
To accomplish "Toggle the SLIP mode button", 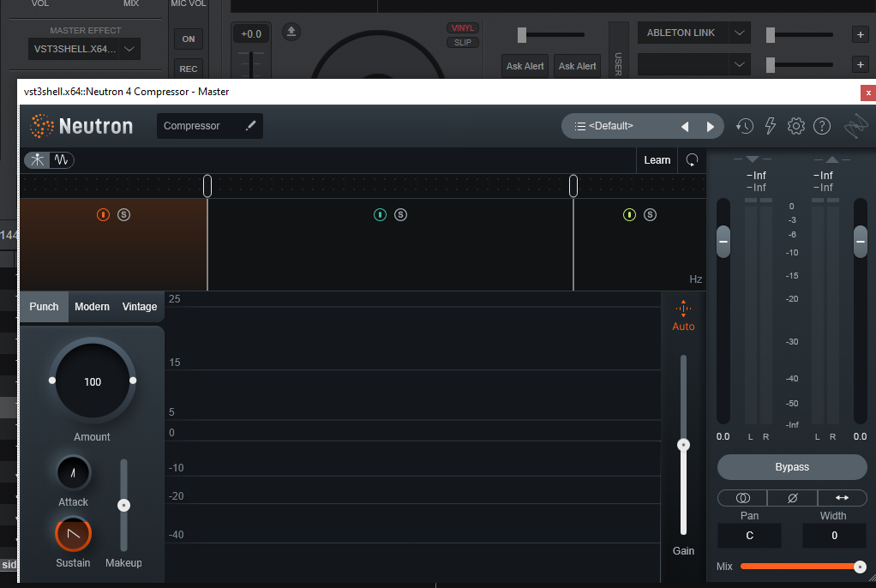I will click(463, 43).
